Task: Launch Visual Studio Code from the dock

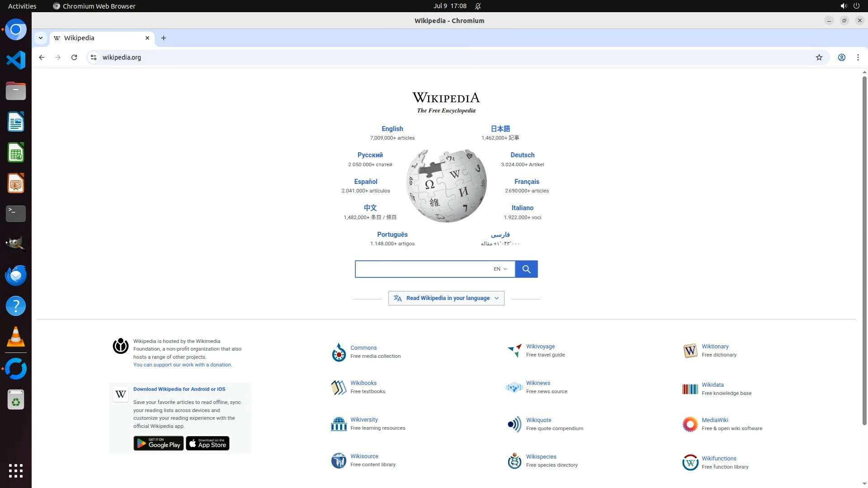Action: click(16, 60)
